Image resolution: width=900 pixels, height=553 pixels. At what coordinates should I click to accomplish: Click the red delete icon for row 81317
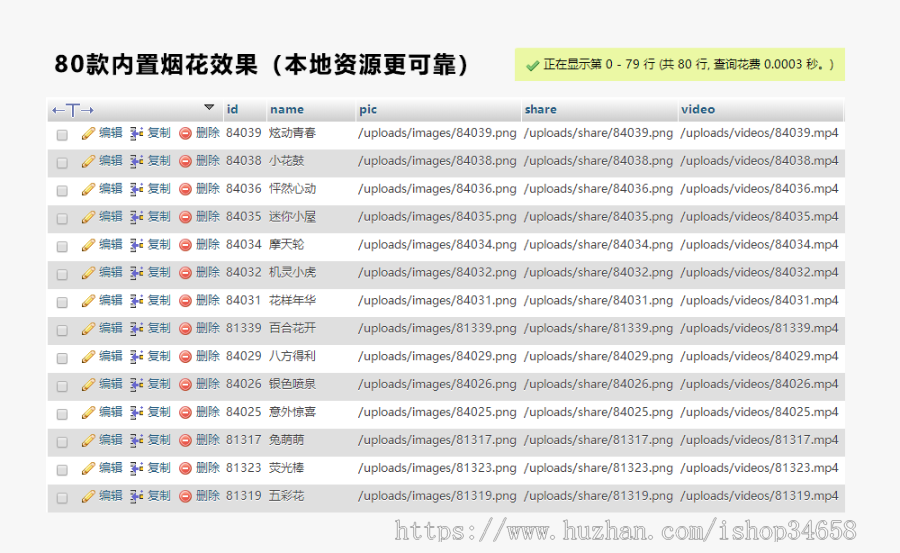(185, 441)
